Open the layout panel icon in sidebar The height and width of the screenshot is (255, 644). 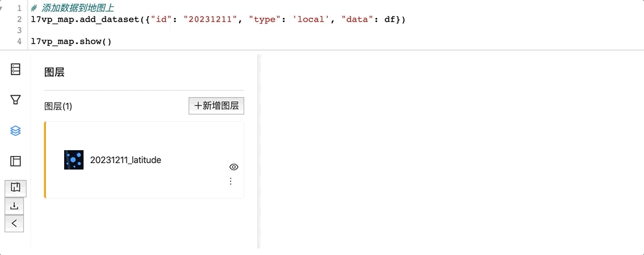pyautogui.click(x=15, y=161)
